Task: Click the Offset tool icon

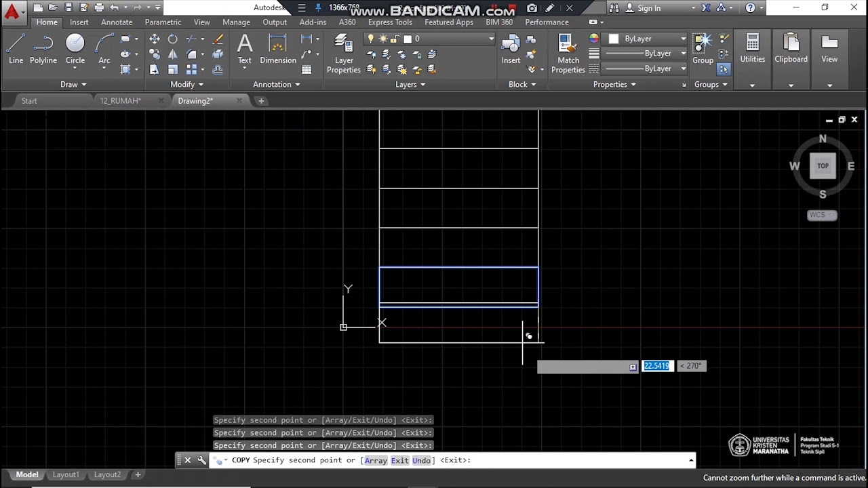Action: click(218, 69)
